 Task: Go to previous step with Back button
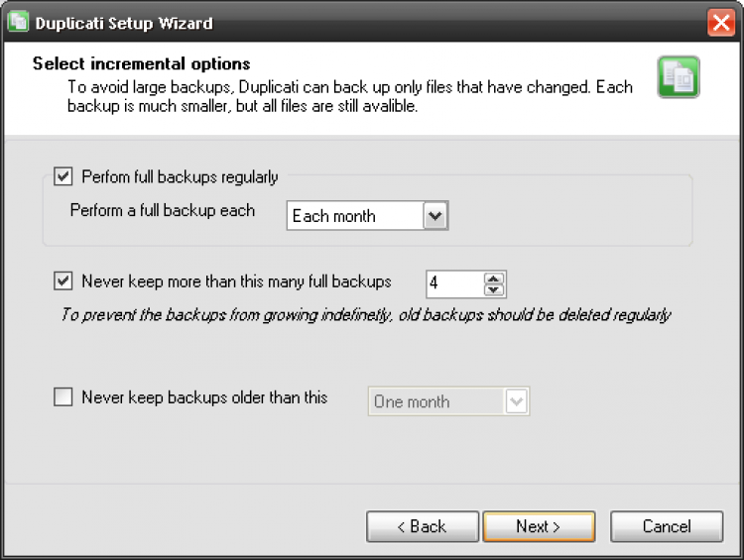pyautogui.click(x=423, y=526)
